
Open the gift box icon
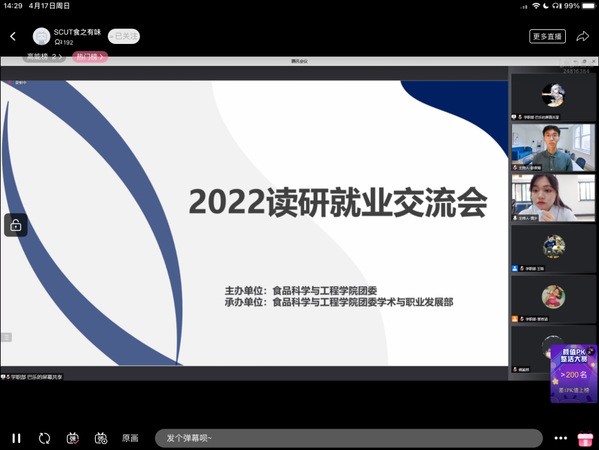[x=585, y=438]
